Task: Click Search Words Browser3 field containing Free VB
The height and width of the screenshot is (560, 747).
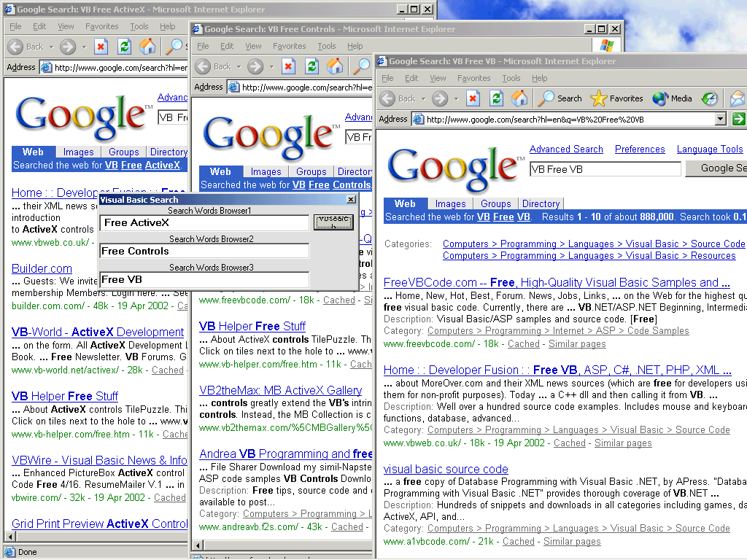Action: coord(204,279)
